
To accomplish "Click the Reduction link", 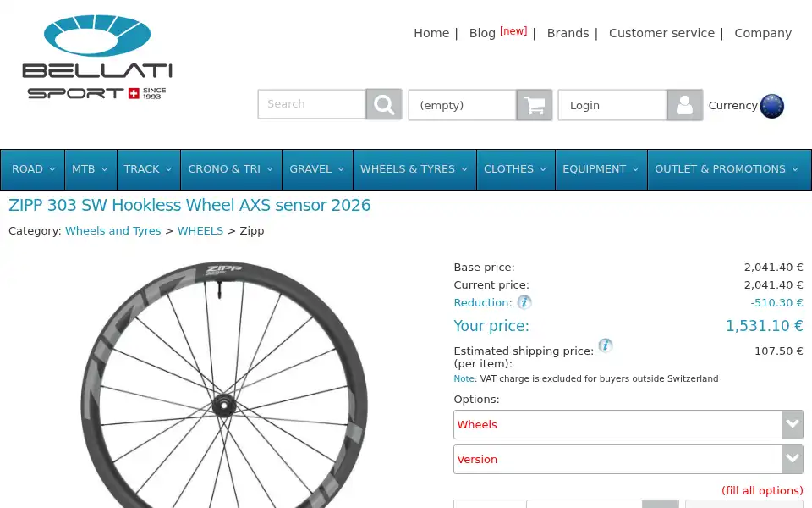I will pos(483,303).
